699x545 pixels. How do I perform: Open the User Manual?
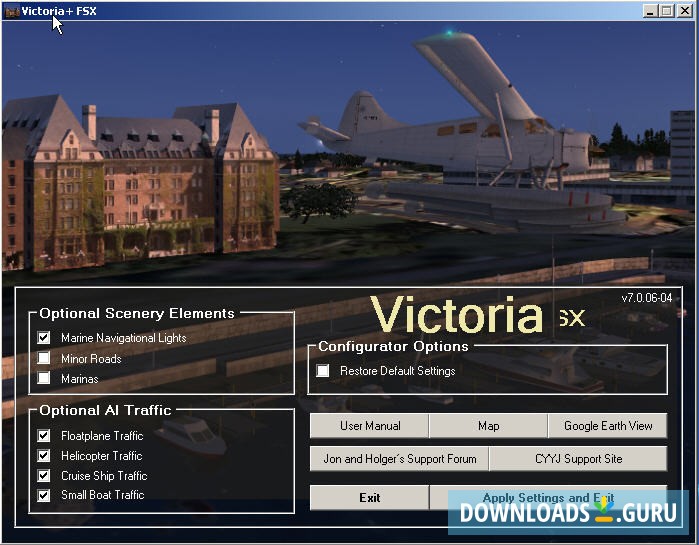[370, 426]
